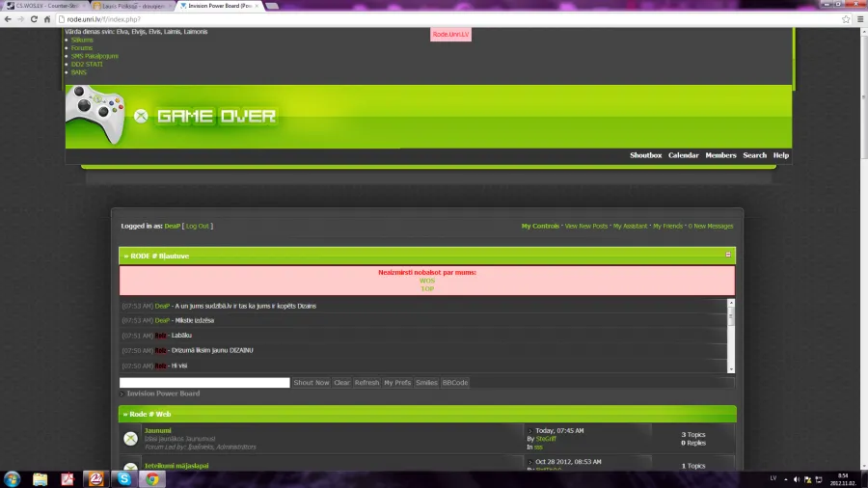
Task: Open Members menu item
Action: coord(720,155)
